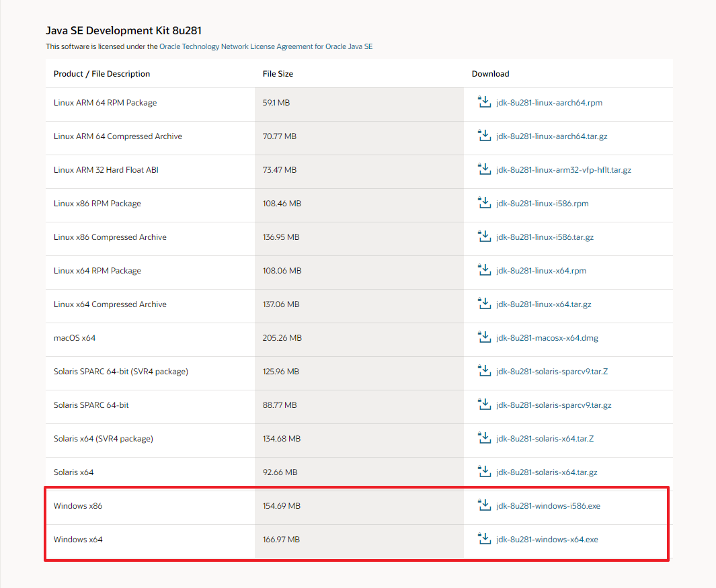Click download icon for solaris-x64.tar.Z

coord(484,437)
